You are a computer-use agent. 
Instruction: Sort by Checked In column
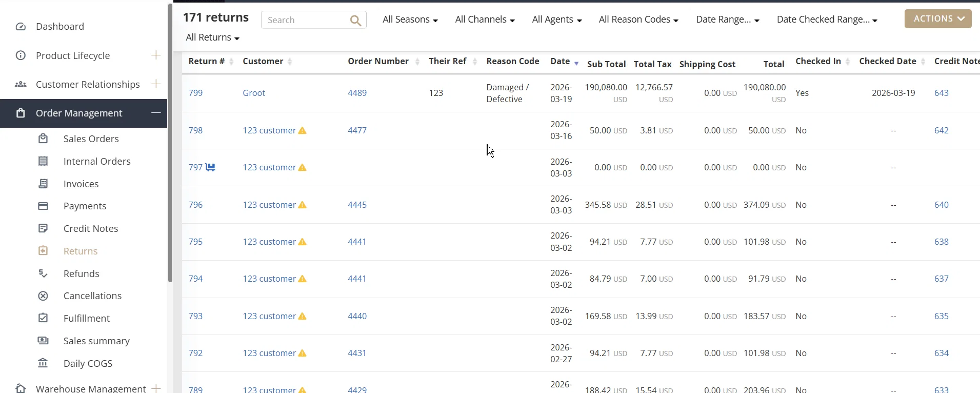823,62
